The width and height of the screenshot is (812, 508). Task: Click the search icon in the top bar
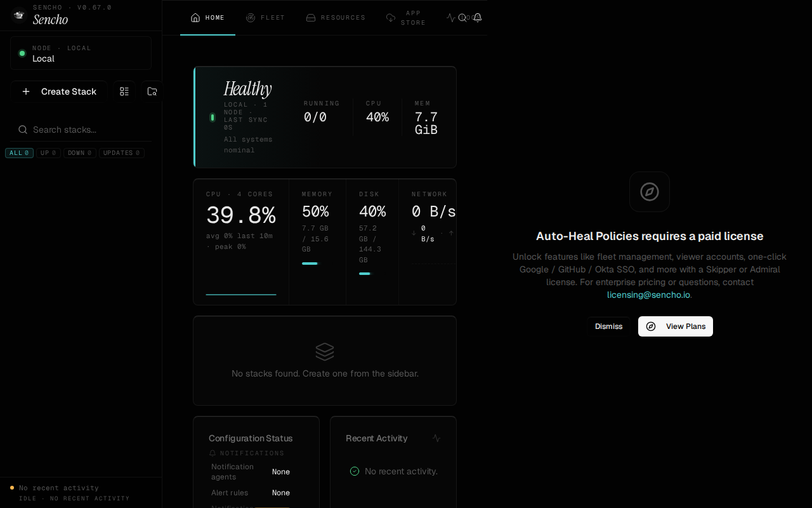462,18
